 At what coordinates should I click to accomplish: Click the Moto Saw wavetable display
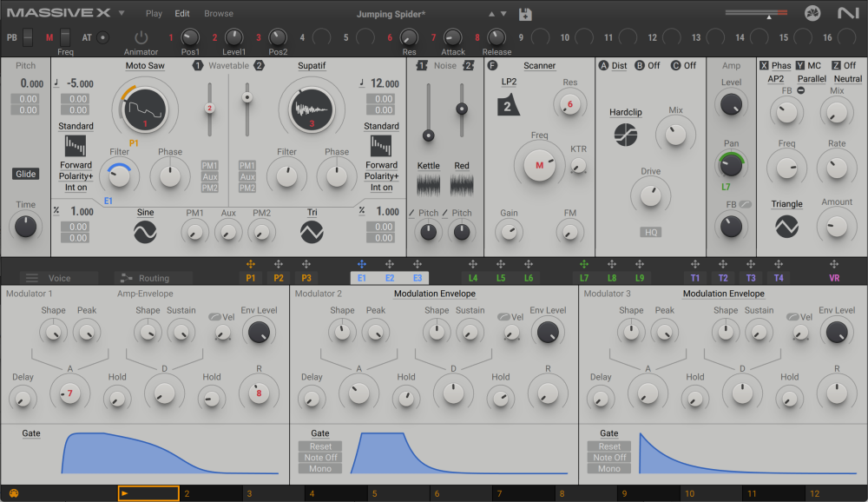pos(145,109)
